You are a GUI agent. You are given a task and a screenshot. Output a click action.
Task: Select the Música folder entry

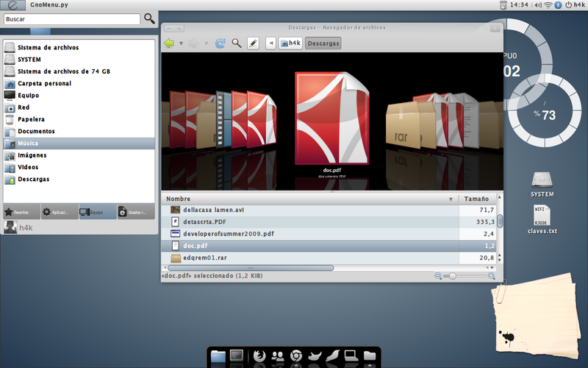(x=79, y=144)
